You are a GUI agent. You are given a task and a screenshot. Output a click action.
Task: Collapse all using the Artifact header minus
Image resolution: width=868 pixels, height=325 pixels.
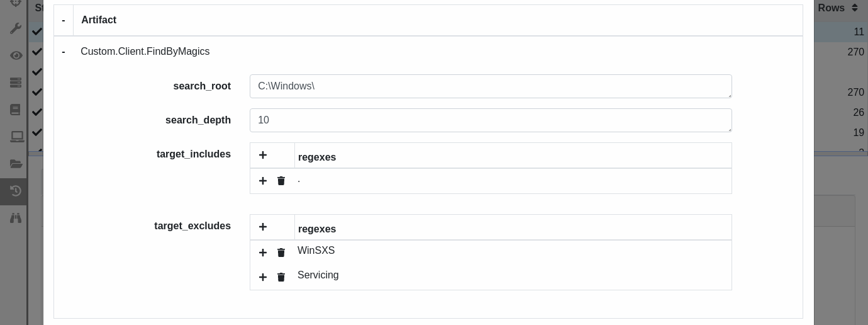[x=64, y=20]
